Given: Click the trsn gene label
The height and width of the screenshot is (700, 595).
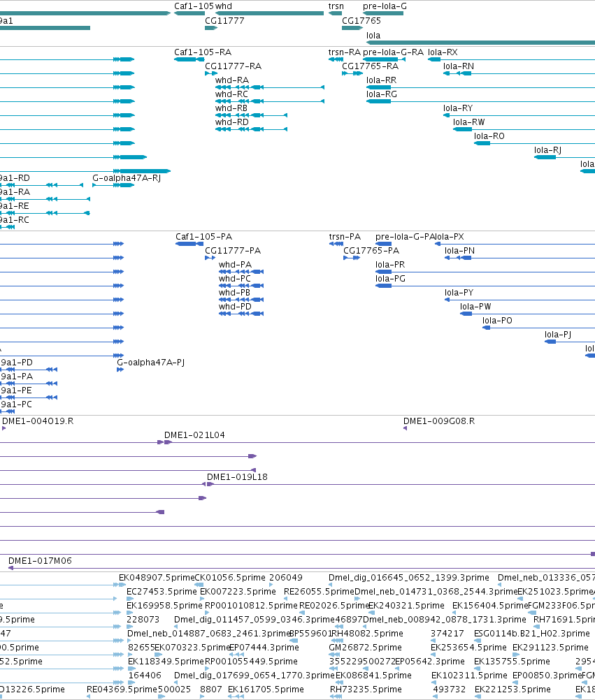Looking at the screenshot, I should coord(336,6).
